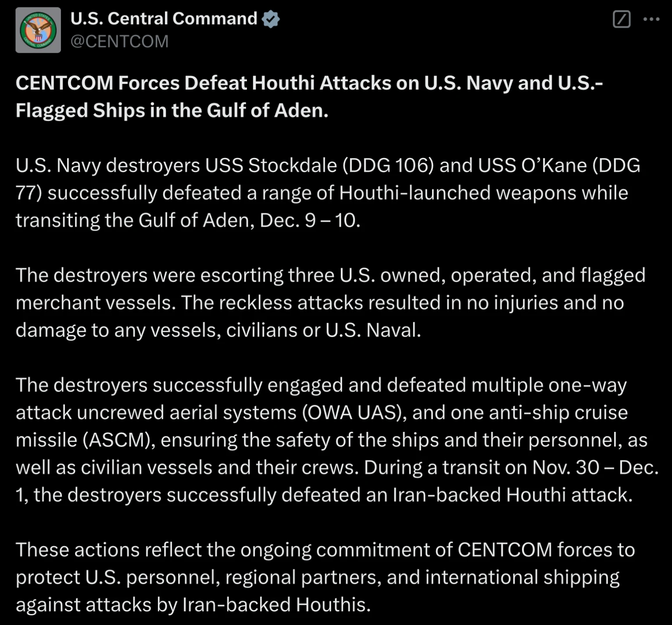Click the "Dec. 9 – 10" date text
The width and height of the screenshot is (672, 625).
point(310,220)
